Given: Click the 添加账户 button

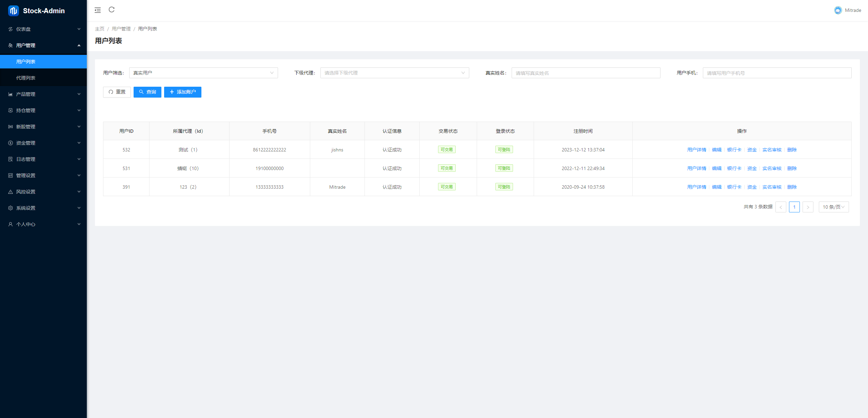Looking at the screenshot, I should pos(182,92).
